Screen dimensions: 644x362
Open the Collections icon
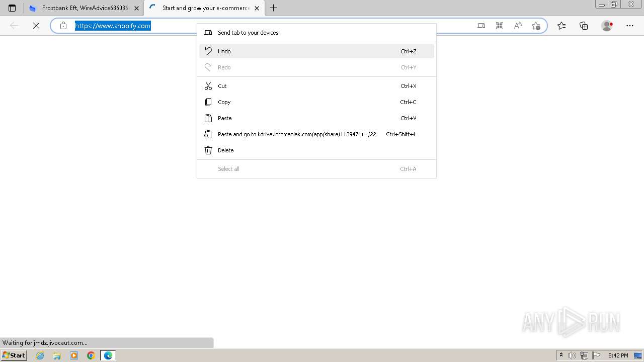[584, 26]
